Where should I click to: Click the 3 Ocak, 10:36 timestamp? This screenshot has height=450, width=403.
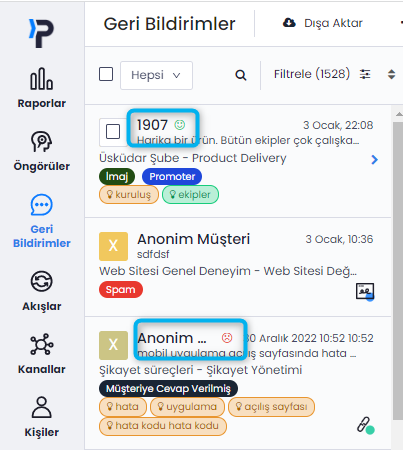(339, 239)
